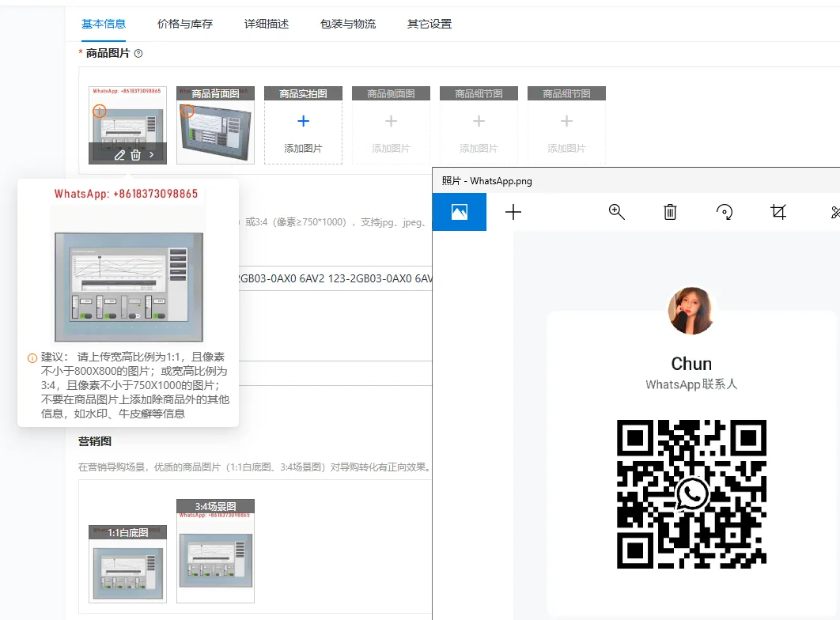Click the 营销图 section heading
The width and height of the screenshot is (840, 620).
point(95,441)
